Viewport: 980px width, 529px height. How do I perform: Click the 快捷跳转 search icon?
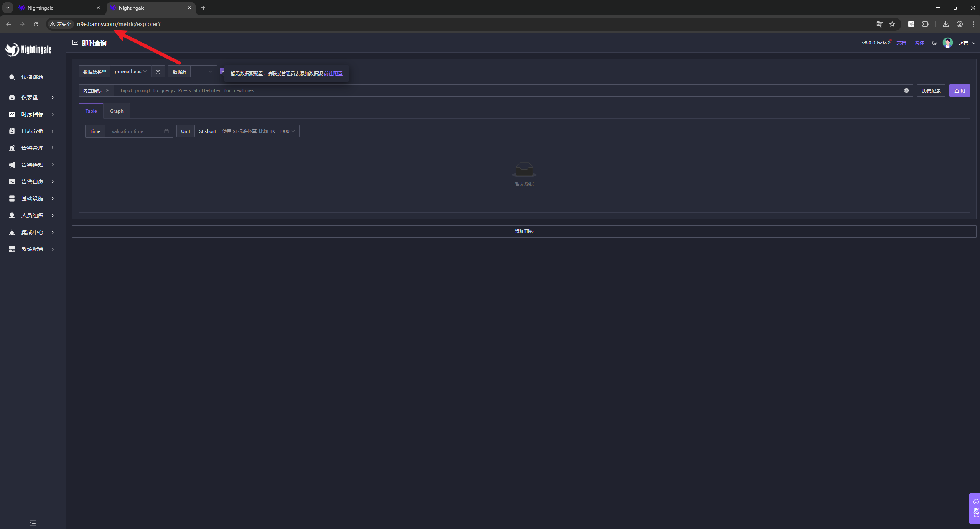pos(12,77)
